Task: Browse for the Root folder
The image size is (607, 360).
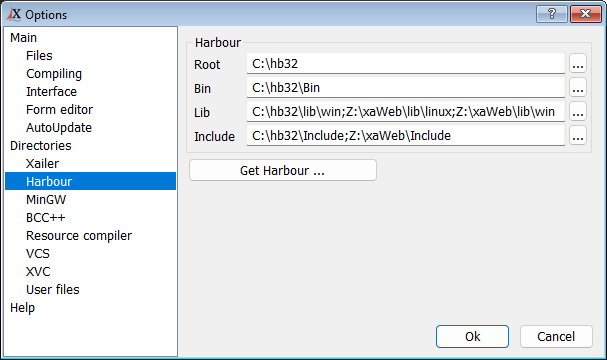Action: pyautogui.click(x=578, y=63)
